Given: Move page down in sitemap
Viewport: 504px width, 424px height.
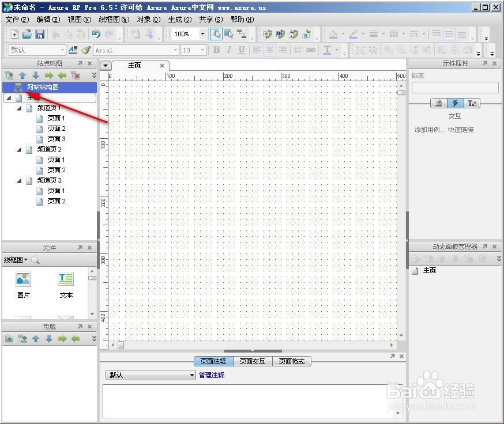Looking at the screenshot, I should click(36, 76).
